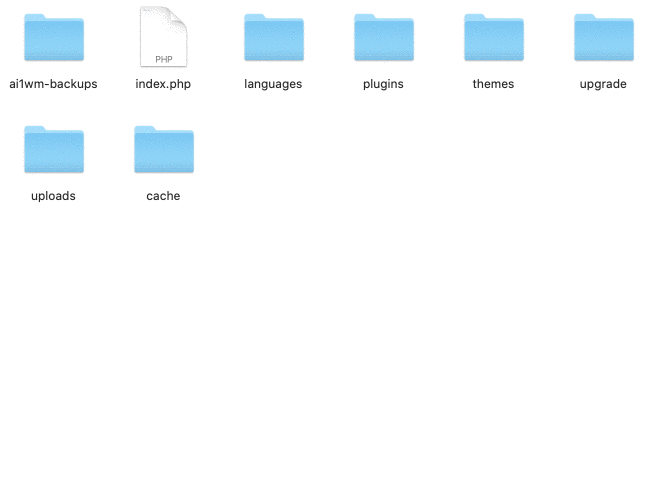This screenshot has height=503, width=672.
Task: Choose the cache folder icon
Action: coord(163,150)
